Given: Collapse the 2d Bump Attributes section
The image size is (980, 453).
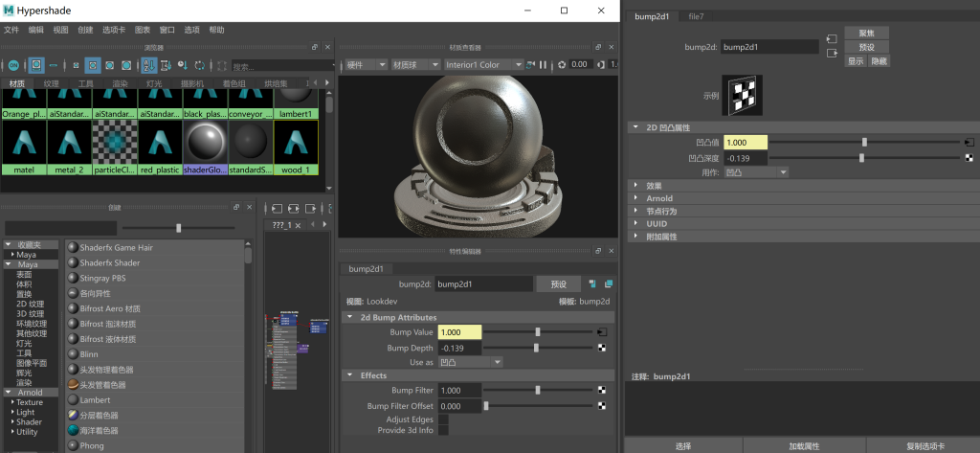Looking at the screenshot, I should point(349,317).
